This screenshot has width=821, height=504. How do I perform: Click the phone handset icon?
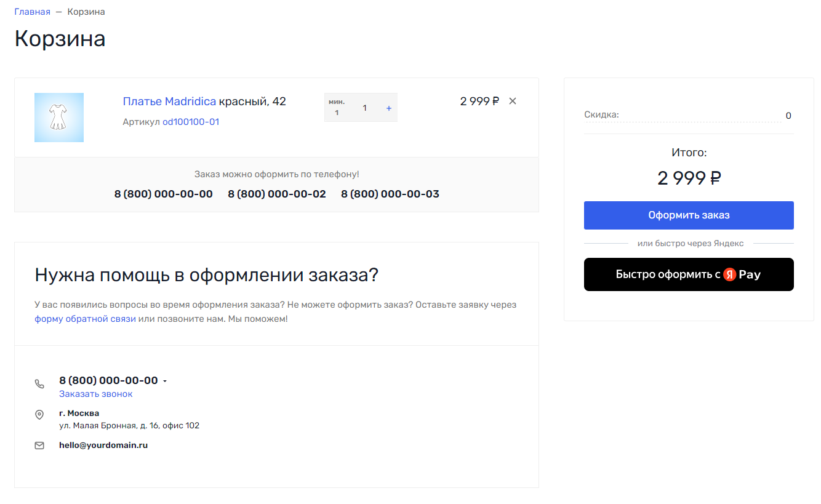coord(39,384)
